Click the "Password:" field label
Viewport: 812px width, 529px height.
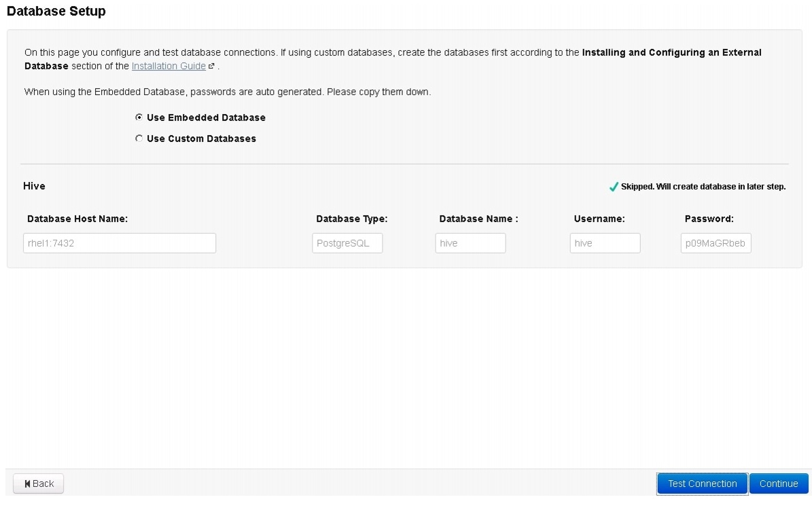[x=709, y=219]
